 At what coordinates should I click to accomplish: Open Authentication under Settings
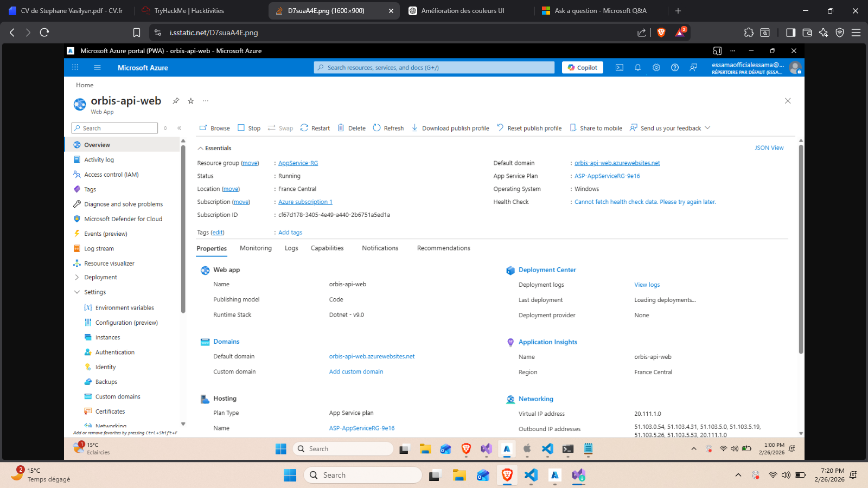(115, 352)
